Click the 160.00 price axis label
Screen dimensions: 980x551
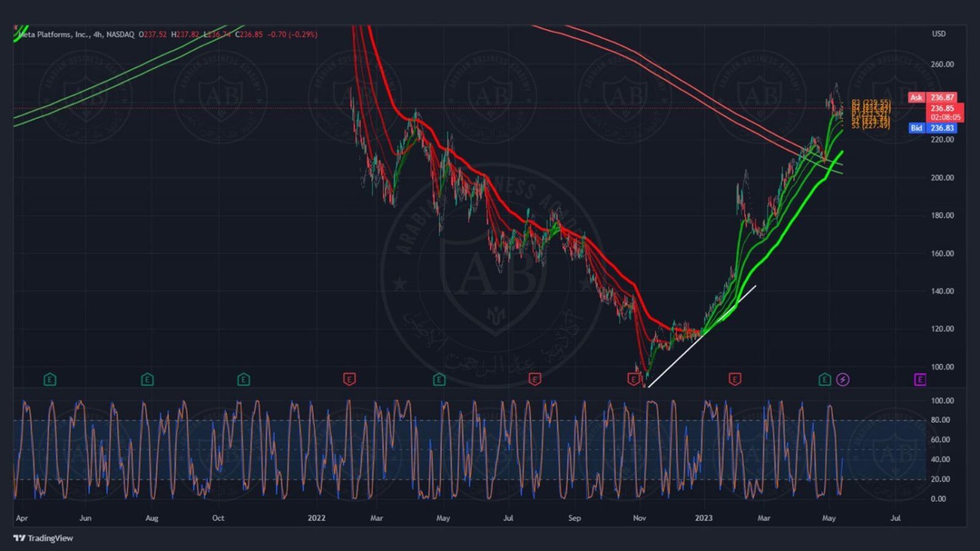point(942,253)
